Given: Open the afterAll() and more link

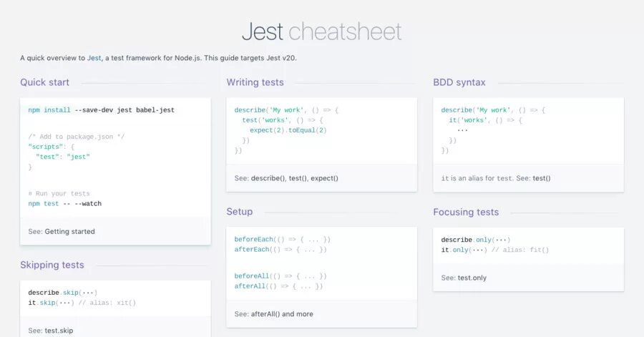Looking at the screenshot, I should click(x=282, y=314).
